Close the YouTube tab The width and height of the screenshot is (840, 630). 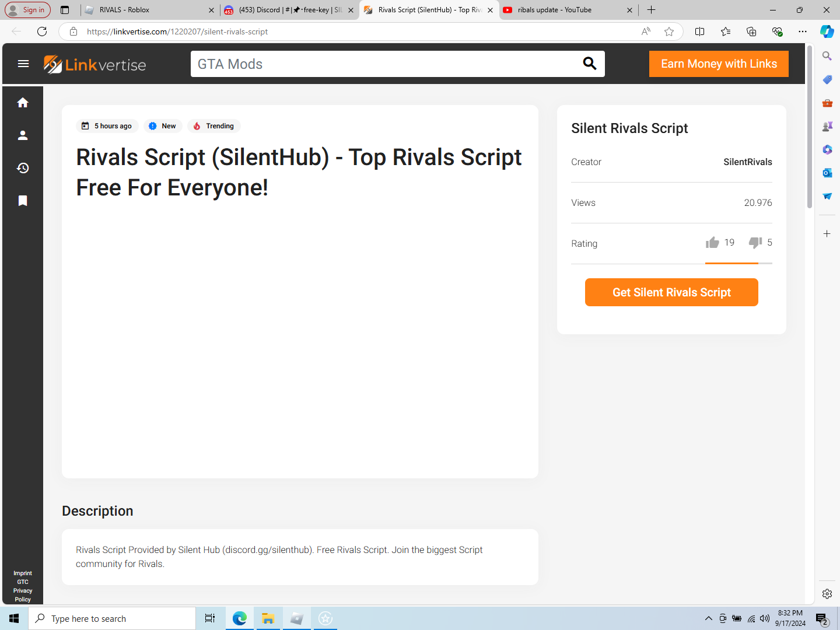point(629,10)
